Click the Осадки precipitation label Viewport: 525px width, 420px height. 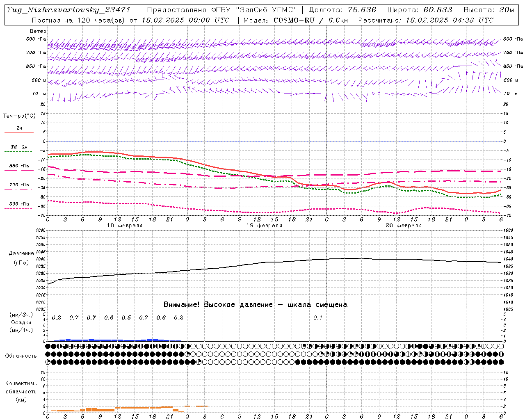pos(21,322)
